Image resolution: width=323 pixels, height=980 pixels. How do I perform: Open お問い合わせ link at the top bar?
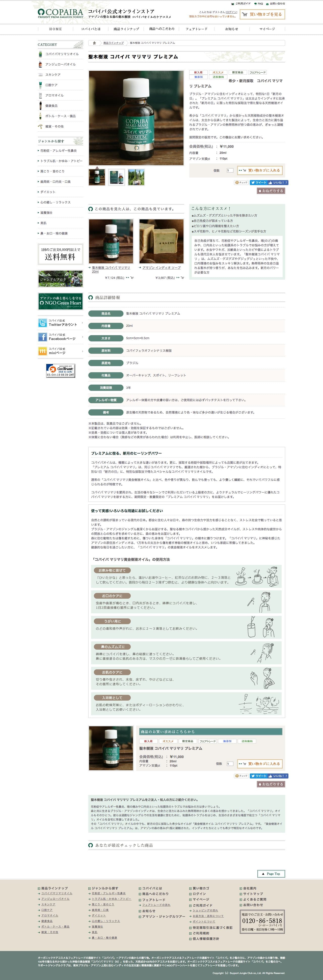coord(276,4)
